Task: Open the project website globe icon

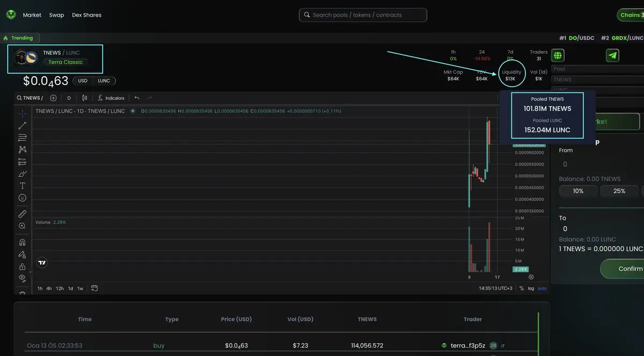Action: (558, 55)
